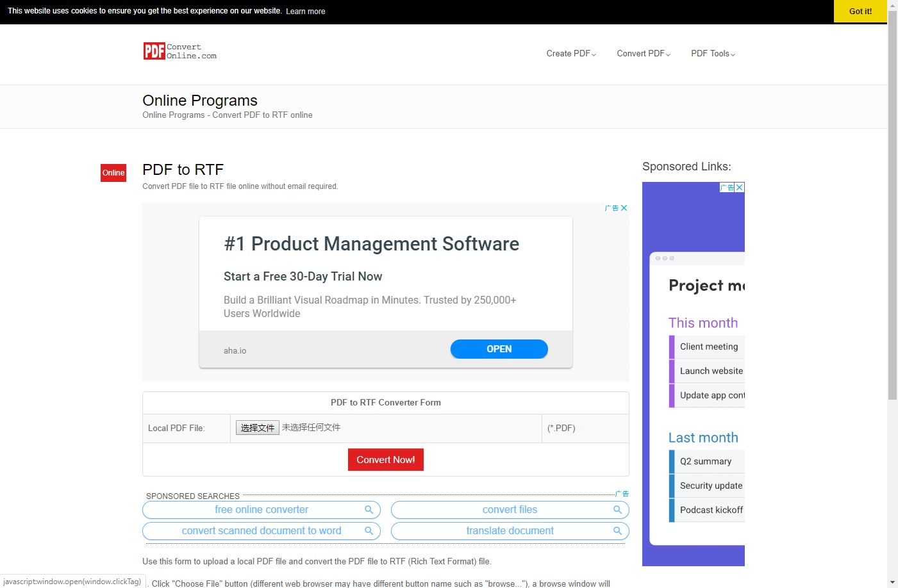Click Launch website in sidebar ad

coord(711,371)
